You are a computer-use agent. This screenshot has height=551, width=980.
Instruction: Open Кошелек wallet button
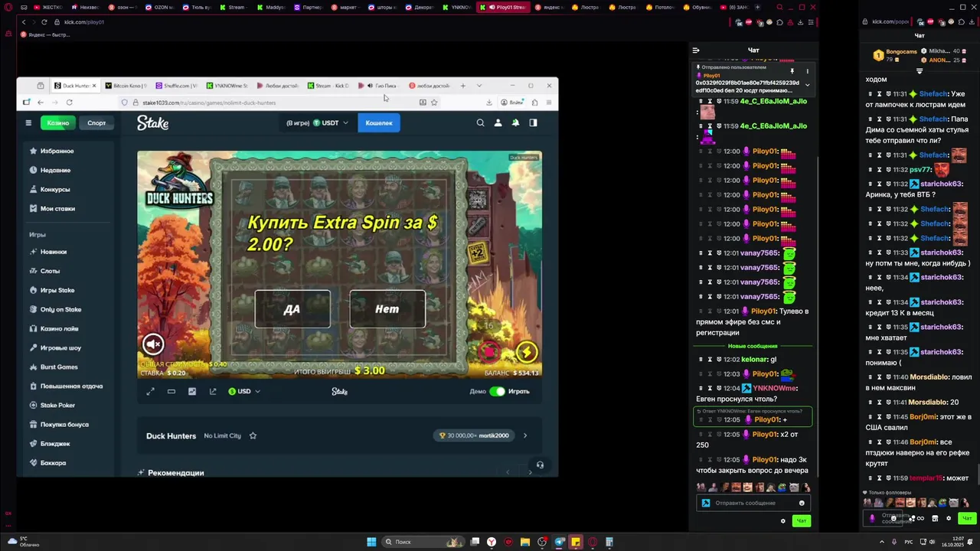pyautogui.click(x=379, y=122)
